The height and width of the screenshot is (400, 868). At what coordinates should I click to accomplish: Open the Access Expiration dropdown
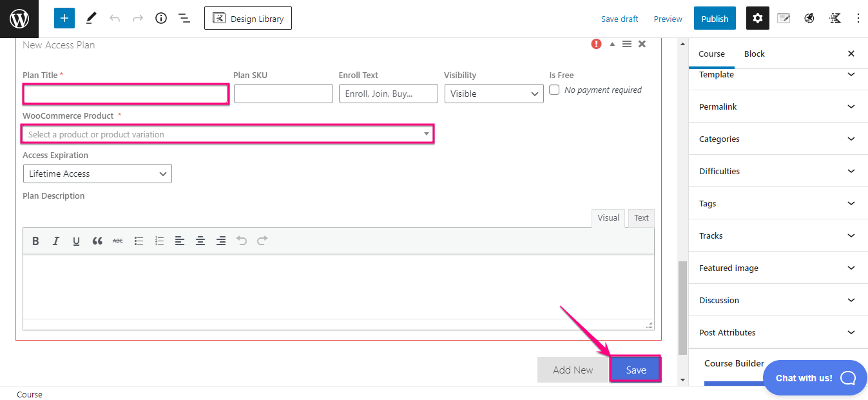point(97,174)
